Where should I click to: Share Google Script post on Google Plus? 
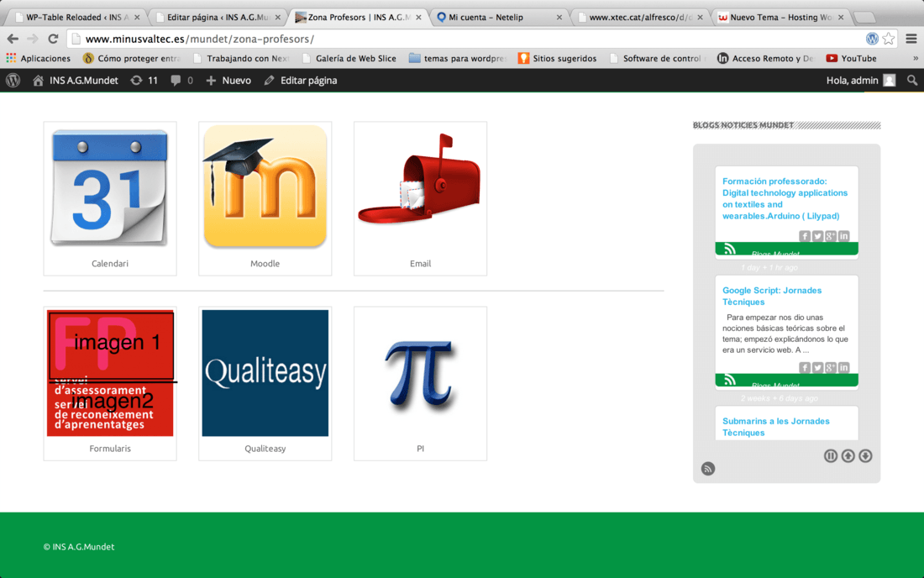pos(830,368)
